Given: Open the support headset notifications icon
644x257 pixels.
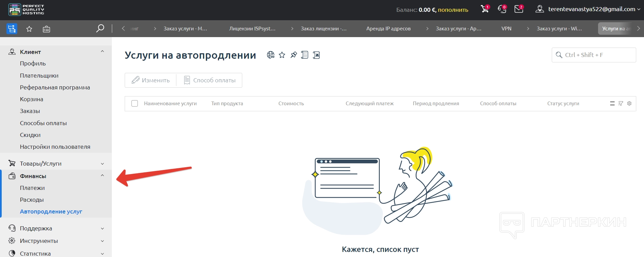Looking at the screenshot, I should (502, 9).
